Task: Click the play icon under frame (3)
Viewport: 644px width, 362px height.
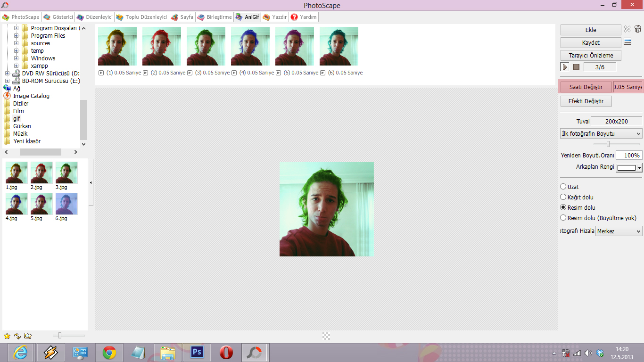Action: click(190, 73)
